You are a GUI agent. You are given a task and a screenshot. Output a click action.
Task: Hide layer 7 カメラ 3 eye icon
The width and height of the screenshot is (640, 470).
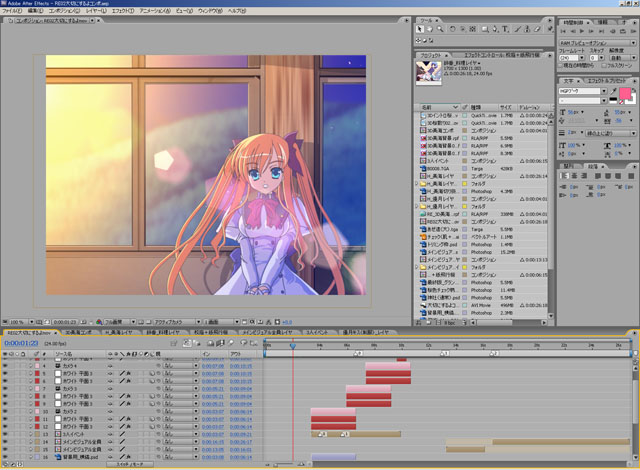(x=5, y=388)
